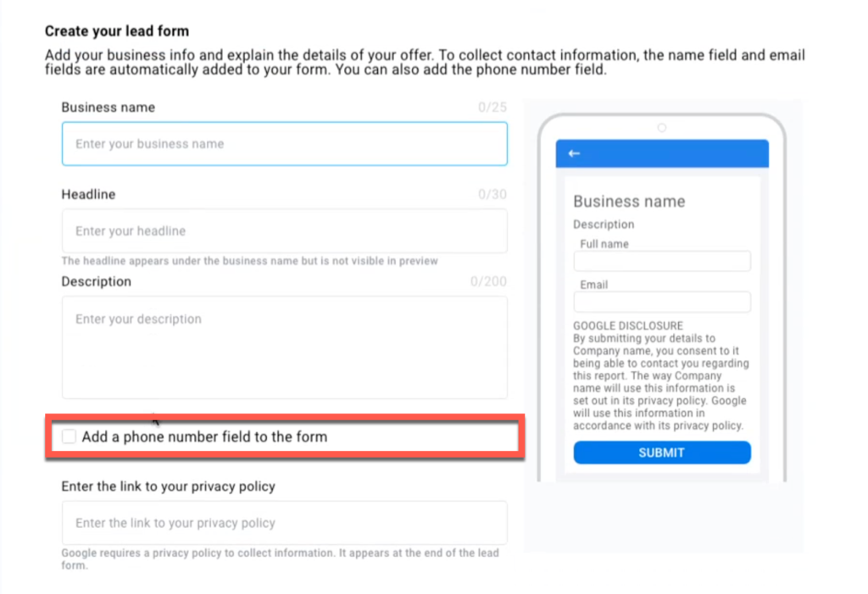Click the privacy policy requirement note
Viewport: 868px width, 594px height.
[280, 558]
